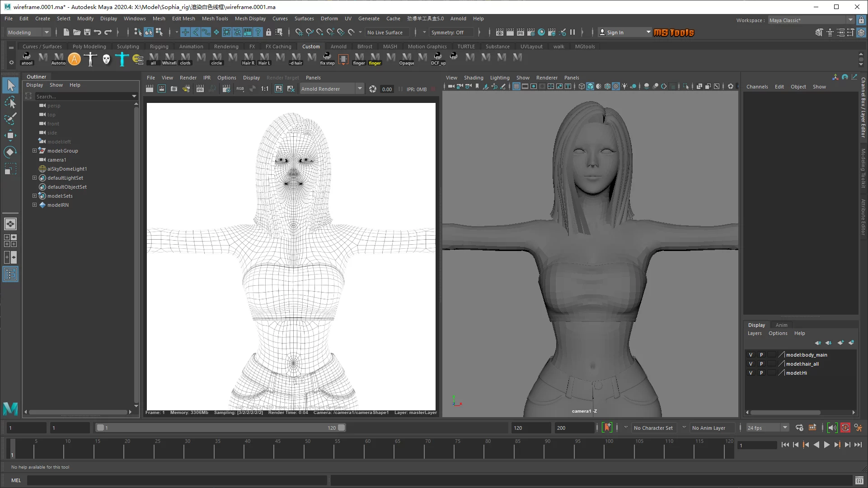The image size is (868, 488).
Task: Redo the last action
Action: click(x=108, y=32)
